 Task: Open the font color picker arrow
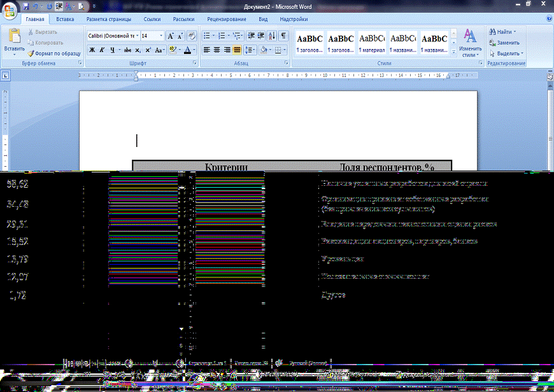[194, 50]
